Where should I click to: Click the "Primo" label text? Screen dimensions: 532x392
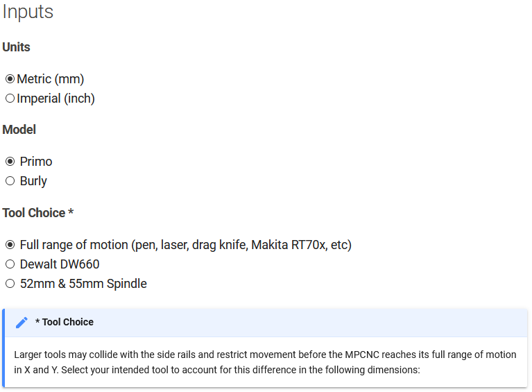pos(36,162)
